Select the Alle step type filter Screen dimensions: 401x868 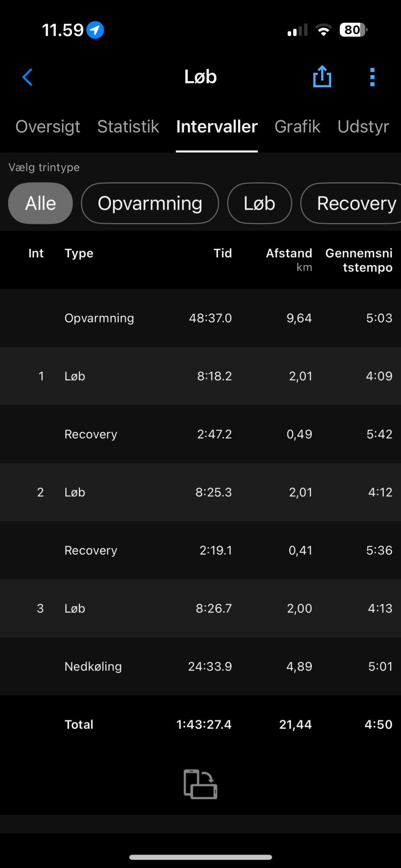tap(40, 203)
